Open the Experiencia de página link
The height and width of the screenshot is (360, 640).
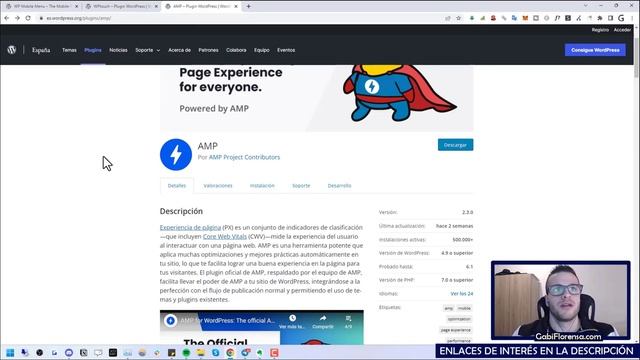190,227
